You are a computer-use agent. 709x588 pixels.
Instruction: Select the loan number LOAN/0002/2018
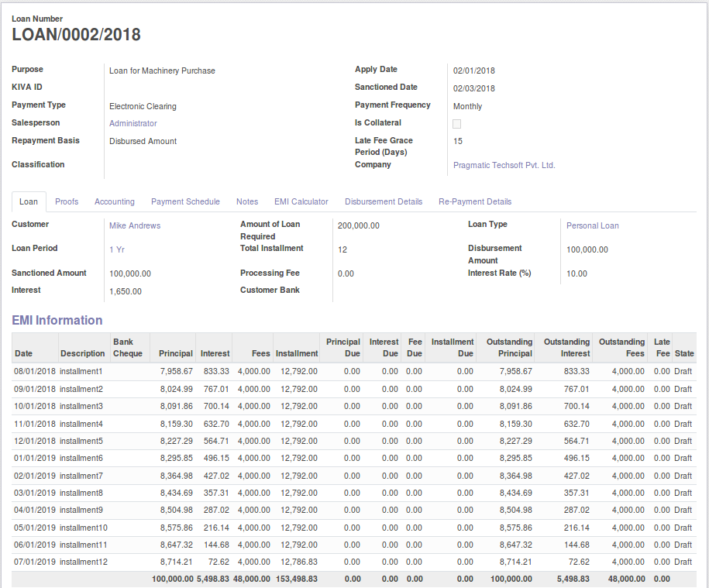point(76,35)
